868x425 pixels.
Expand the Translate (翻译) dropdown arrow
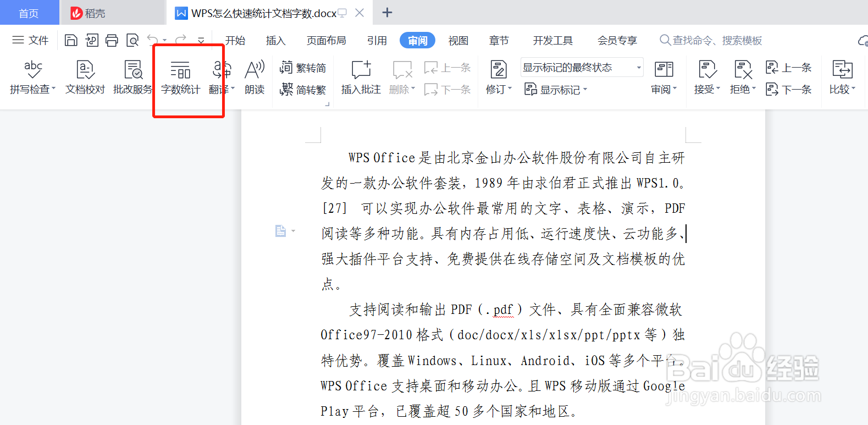233,89
